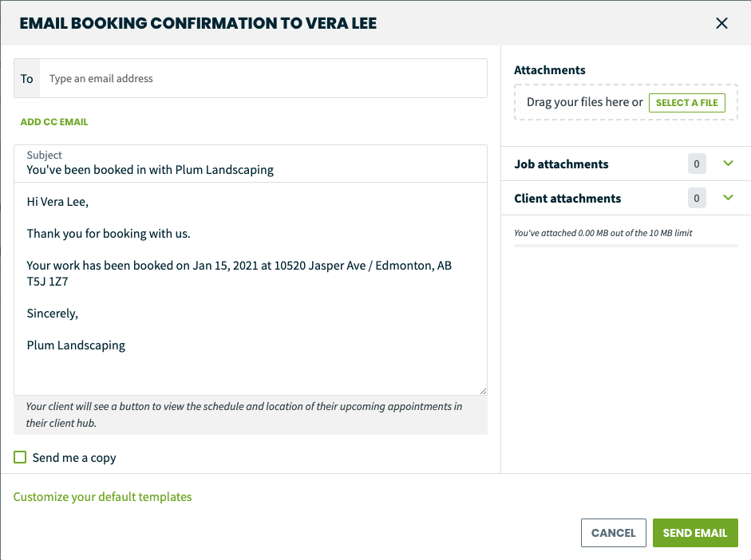
Task: Click the Client attachments heading
Action: tap(567, 199)
